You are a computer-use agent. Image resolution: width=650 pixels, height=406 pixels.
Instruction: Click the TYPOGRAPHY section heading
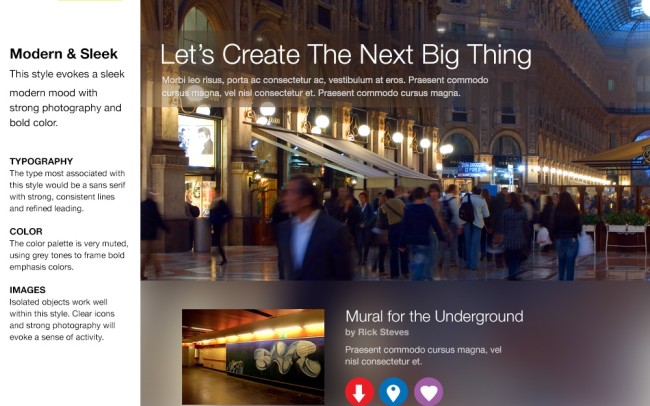(41, 161)
